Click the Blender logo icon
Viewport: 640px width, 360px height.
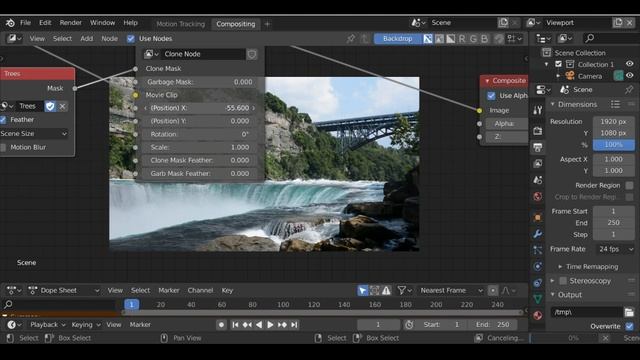pyautogui.click(x=11, y=23)
